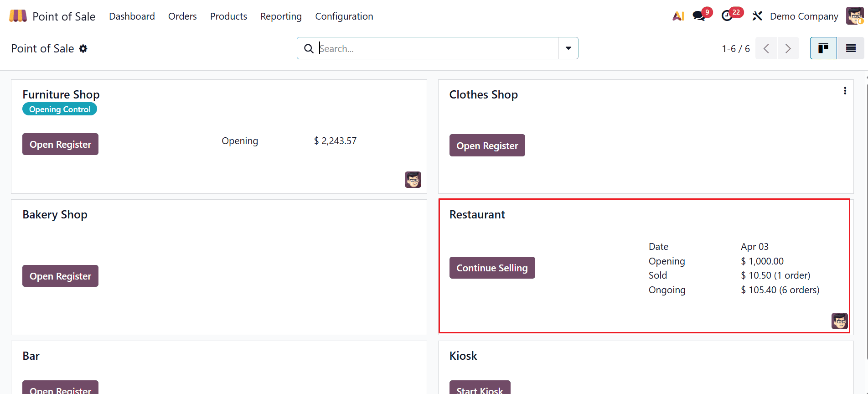
Task: Click Continue Selling on the Restaurant card
Action: click(492, 268)
